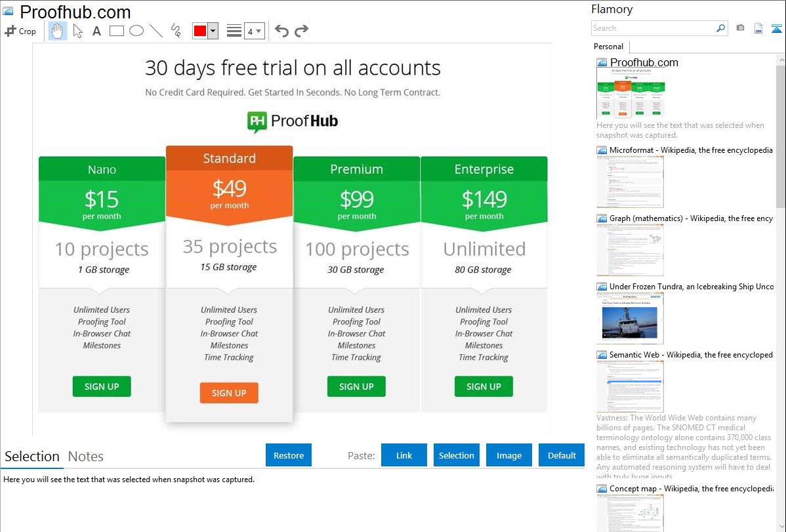Click the Microformat Wikipedia title text
Screen dimensions: 786x532
(691, 150)
